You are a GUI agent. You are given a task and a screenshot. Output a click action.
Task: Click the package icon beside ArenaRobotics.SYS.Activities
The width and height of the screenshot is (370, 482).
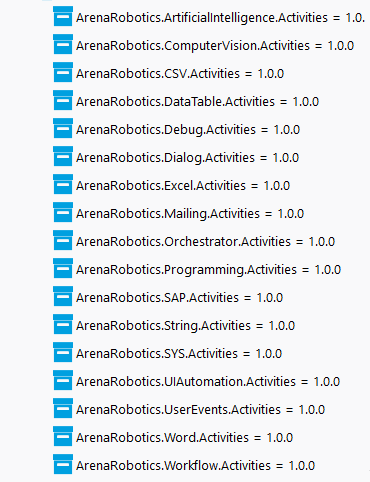click(63, 352)
